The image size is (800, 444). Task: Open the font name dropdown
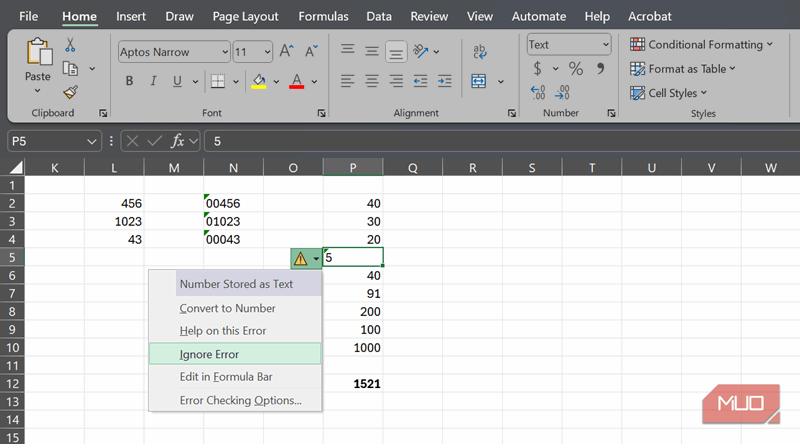pyautogui.click(x=225, y=52)
